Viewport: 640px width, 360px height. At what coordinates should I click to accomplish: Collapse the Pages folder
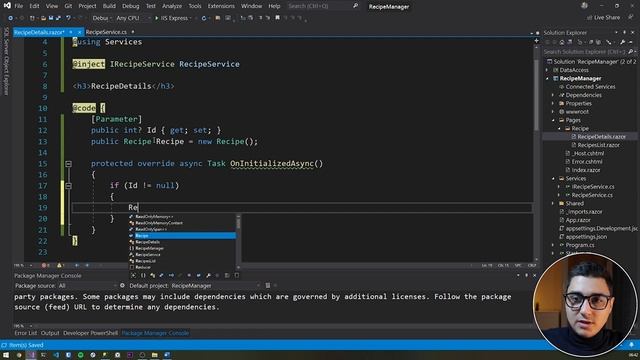point(553,120)
